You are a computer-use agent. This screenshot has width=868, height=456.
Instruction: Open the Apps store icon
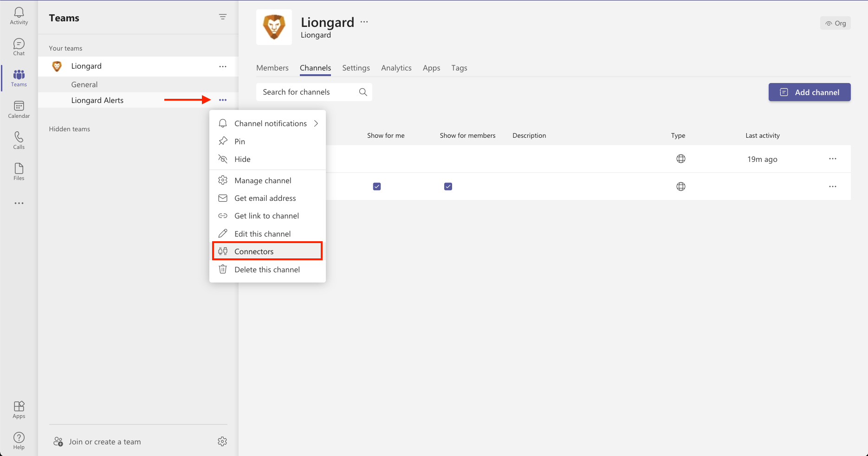click(19, 410)
